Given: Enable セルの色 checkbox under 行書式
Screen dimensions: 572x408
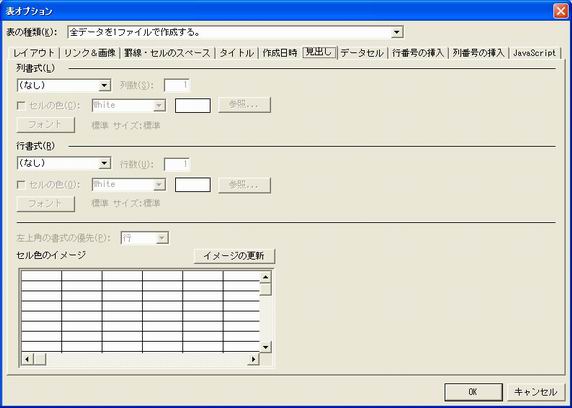Looking at the screenshot, I should [21, 185].
